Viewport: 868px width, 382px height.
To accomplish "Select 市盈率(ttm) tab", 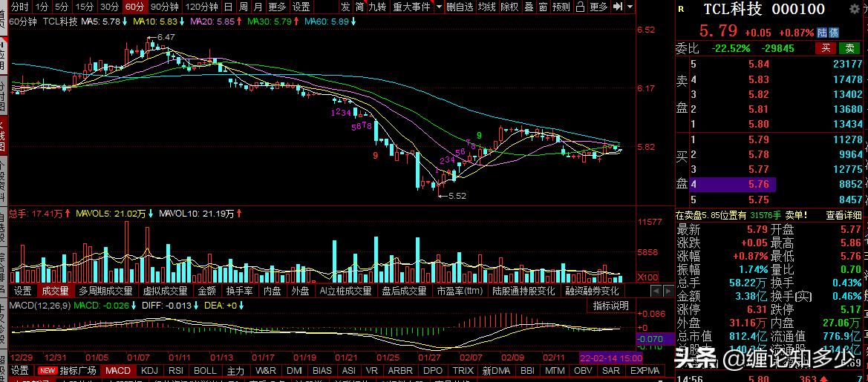I will [460, 291].
